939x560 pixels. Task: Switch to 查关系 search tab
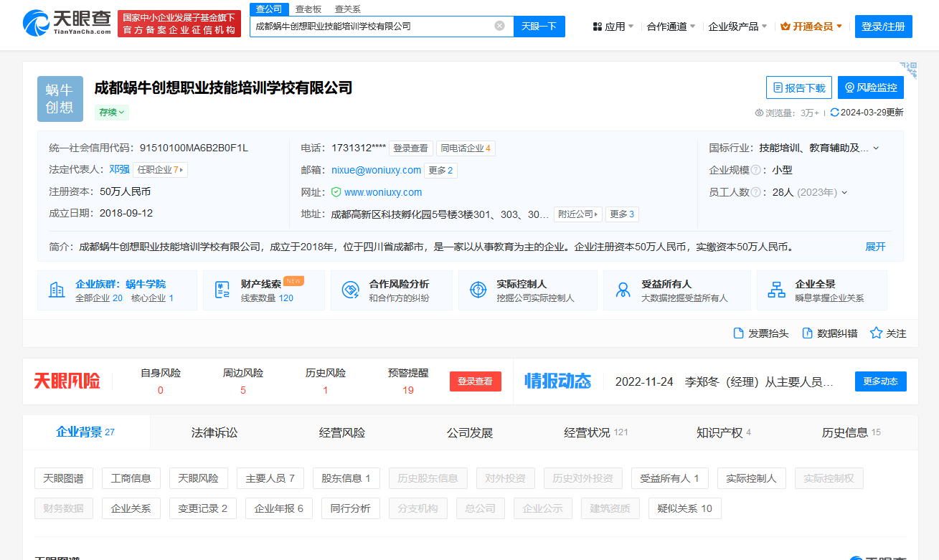348,9
